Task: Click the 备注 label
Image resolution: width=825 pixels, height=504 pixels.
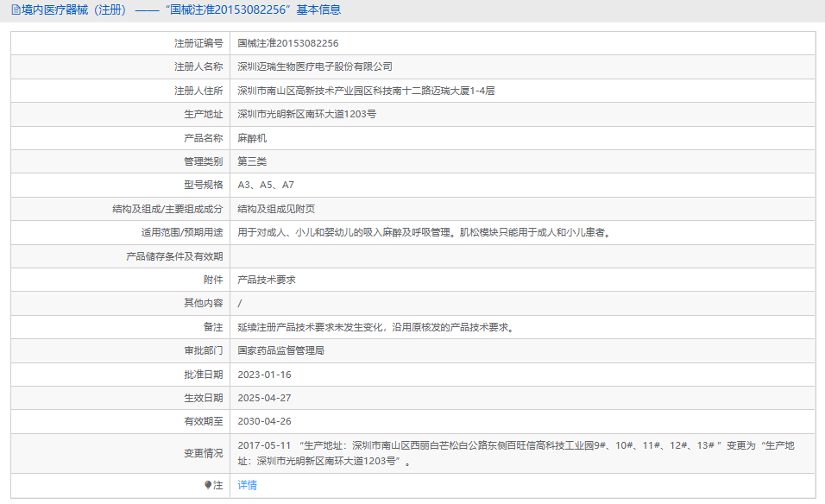Action: pyautogui.click(x=213, y=327)
